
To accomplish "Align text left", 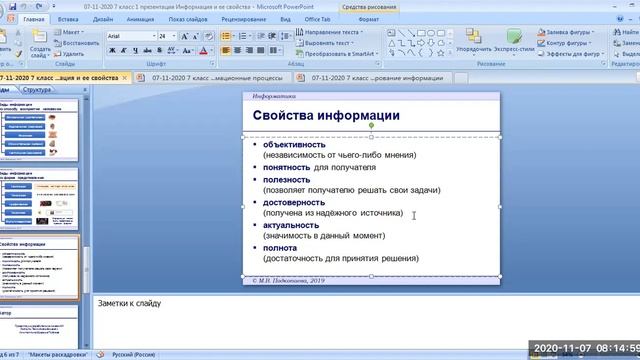I will pos(226,51).
